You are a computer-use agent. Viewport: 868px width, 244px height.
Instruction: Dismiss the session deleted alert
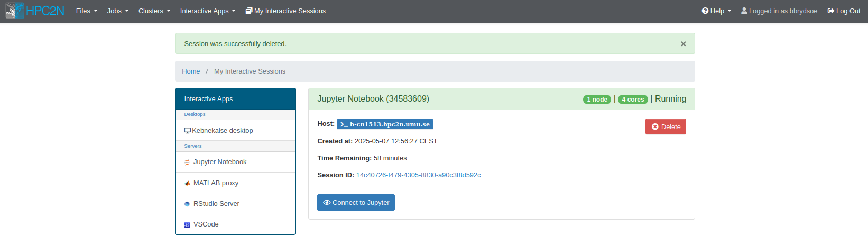(683, 44)
